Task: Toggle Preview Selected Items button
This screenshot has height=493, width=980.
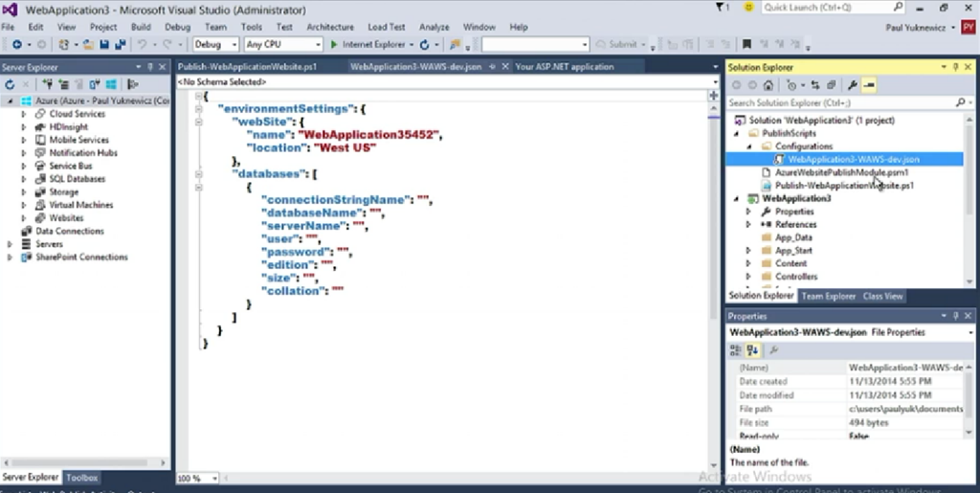Action: click(x=869, y=85)
